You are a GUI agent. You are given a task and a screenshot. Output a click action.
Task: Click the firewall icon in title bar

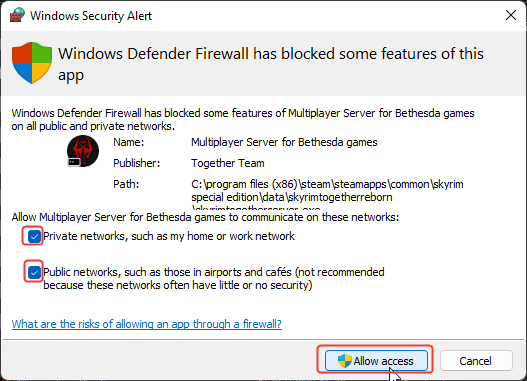click(x=17, y=15)
